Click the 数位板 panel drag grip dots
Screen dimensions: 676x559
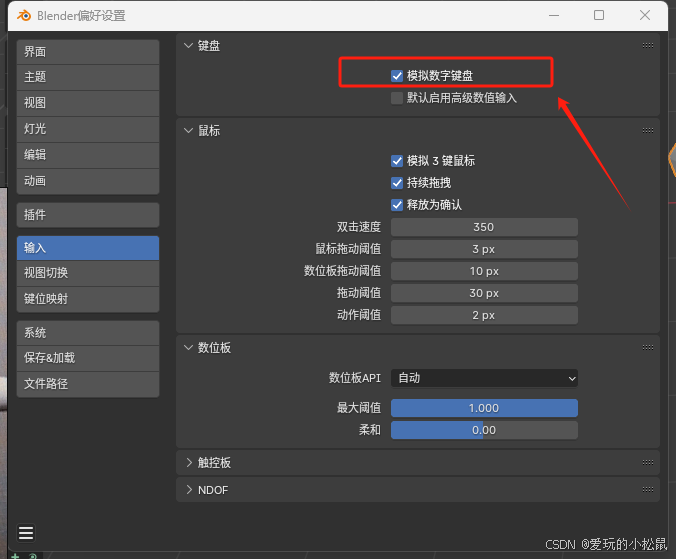648,347
